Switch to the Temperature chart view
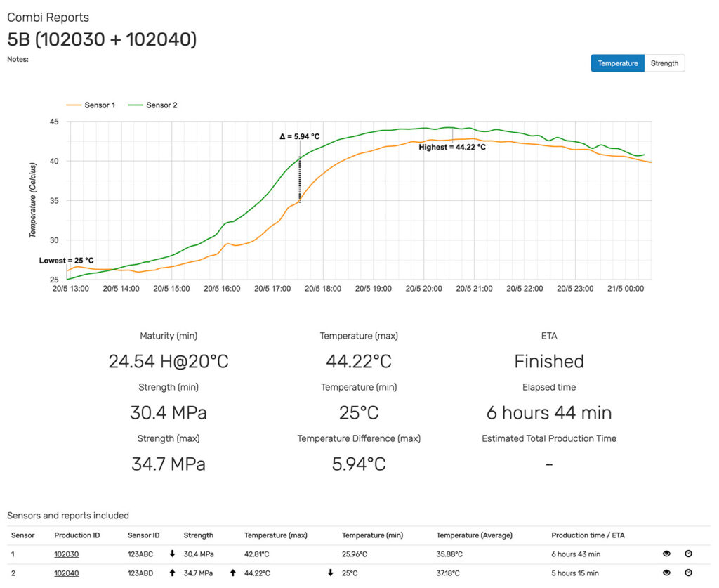 point(617,63)
